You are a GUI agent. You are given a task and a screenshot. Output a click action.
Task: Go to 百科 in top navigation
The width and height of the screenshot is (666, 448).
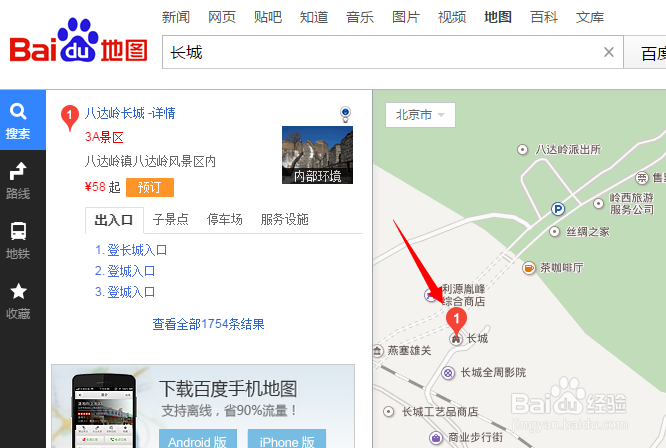(544, 17)
